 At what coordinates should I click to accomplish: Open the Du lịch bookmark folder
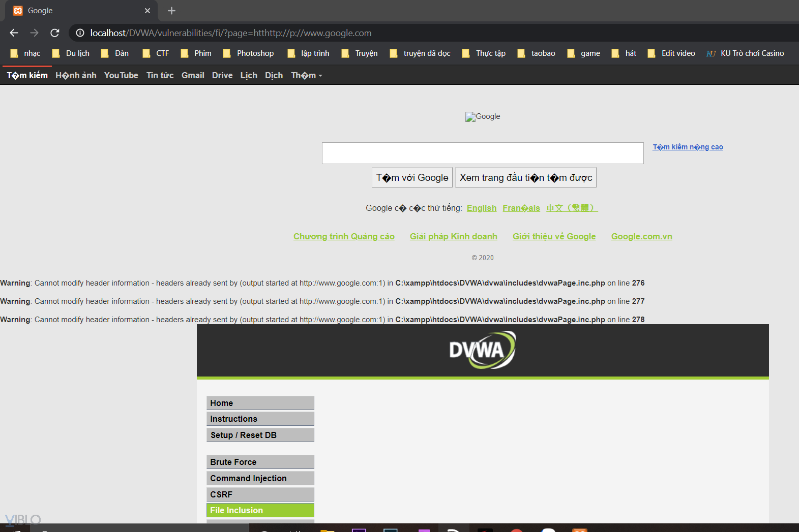tap(71, 53)
